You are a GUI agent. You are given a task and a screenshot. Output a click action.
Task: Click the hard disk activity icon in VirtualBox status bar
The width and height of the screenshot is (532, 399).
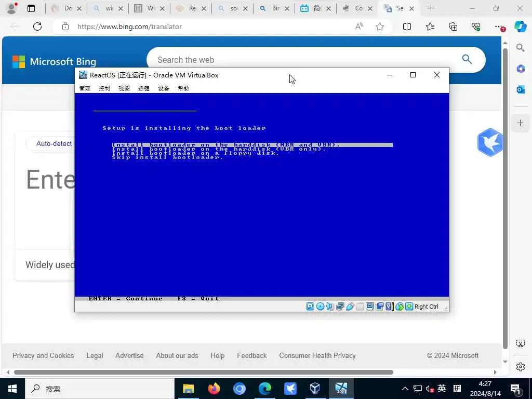tap(310, 307)
